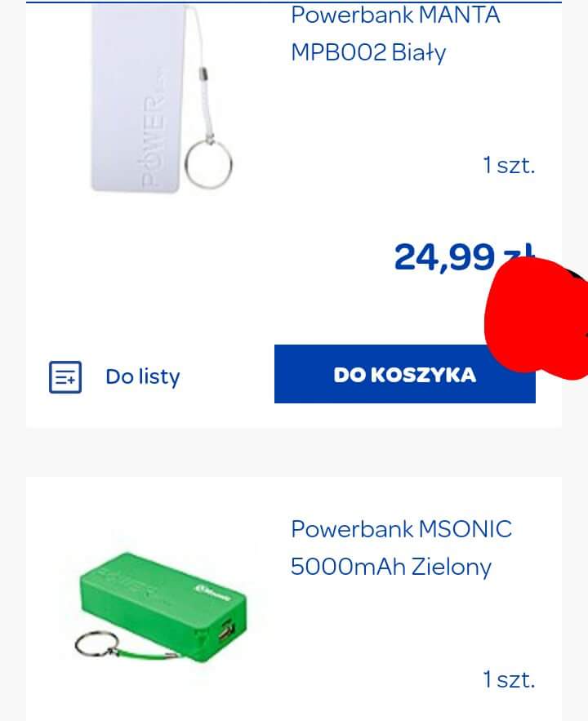Screen dimensions: 588x721
Task: Click the white strap of the MANTA powerbank
Action: coord(202,73)
